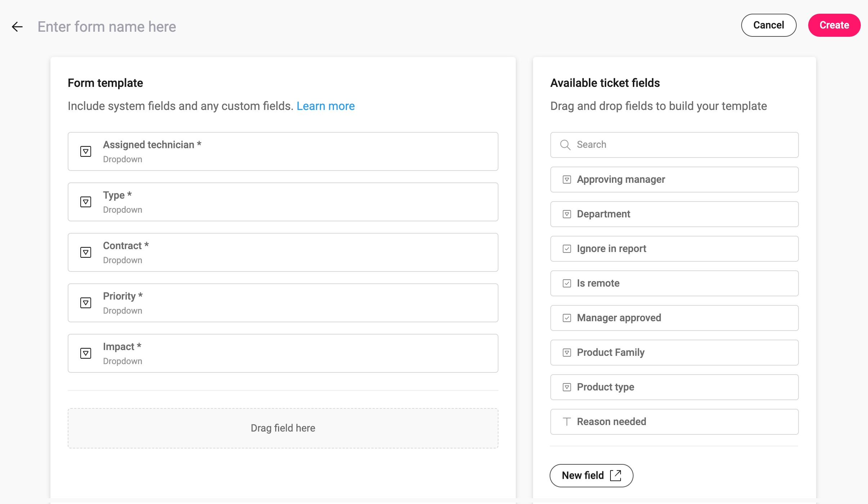This screenshot has width=868, height=504.
Task: Click the dropdown icon beside Approving manager
Action: point(567,179)
